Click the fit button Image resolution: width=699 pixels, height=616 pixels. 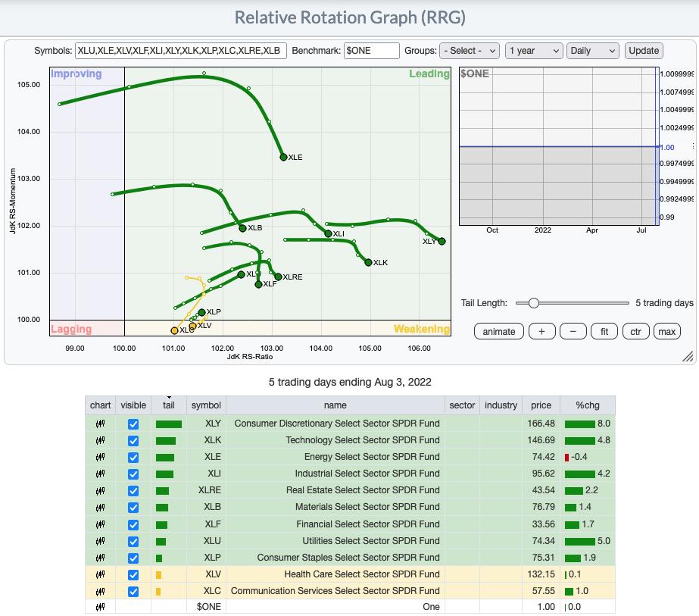point(604,331)
